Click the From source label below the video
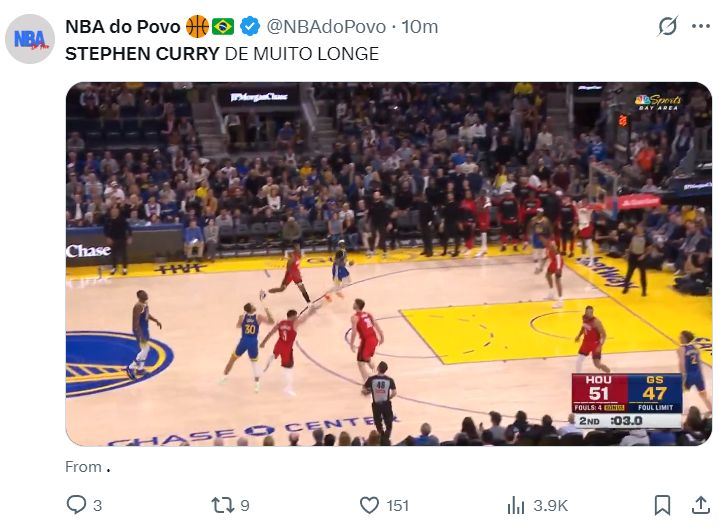This screenshot has width=727, height=529. click(84, 467)
